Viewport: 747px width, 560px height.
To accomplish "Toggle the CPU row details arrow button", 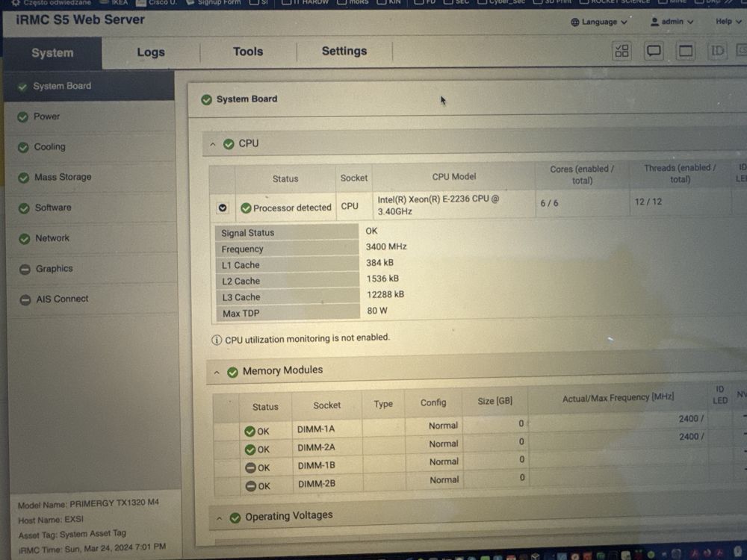I will click(223, 208).
